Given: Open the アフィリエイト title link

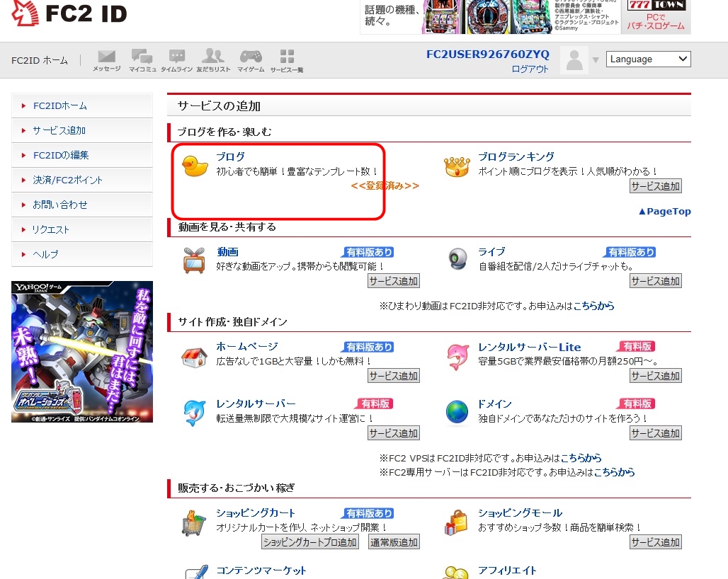Looking at the screenshot, I should pos(507,571).
